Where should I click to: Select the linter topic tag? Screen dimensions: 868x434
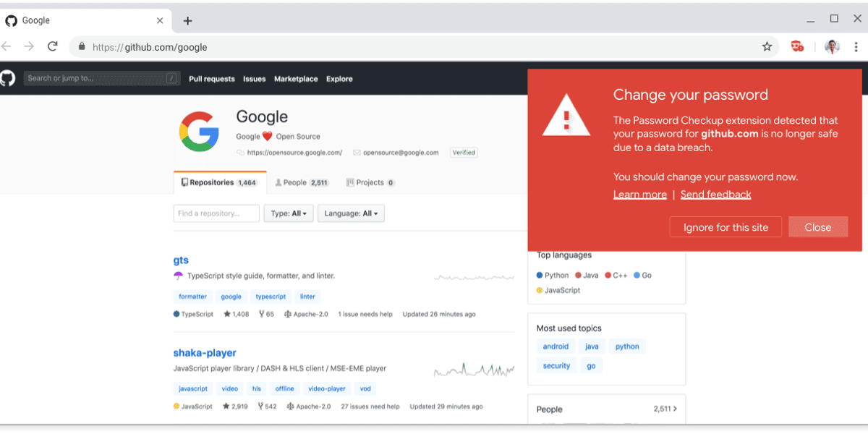(x=307, y=297)
